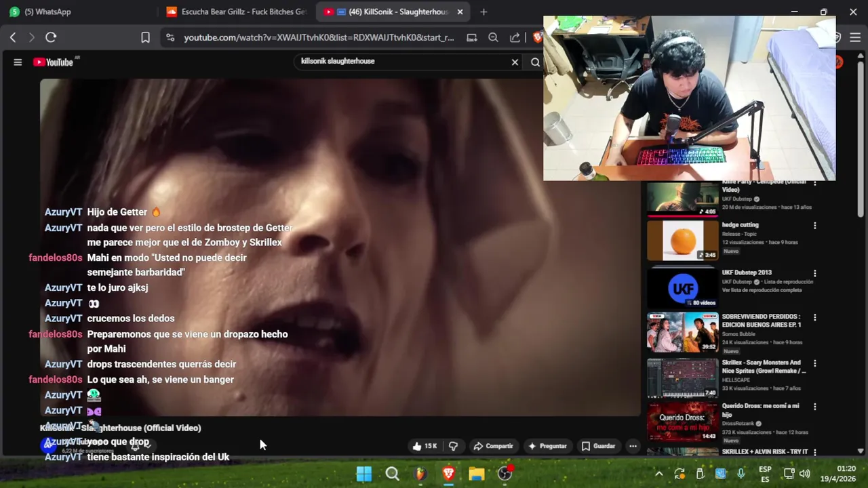The height and width of the screenshot is (488, 868).
Task: Click the install/cast screen icon in address bar
Action: click(x=472, y=37)
